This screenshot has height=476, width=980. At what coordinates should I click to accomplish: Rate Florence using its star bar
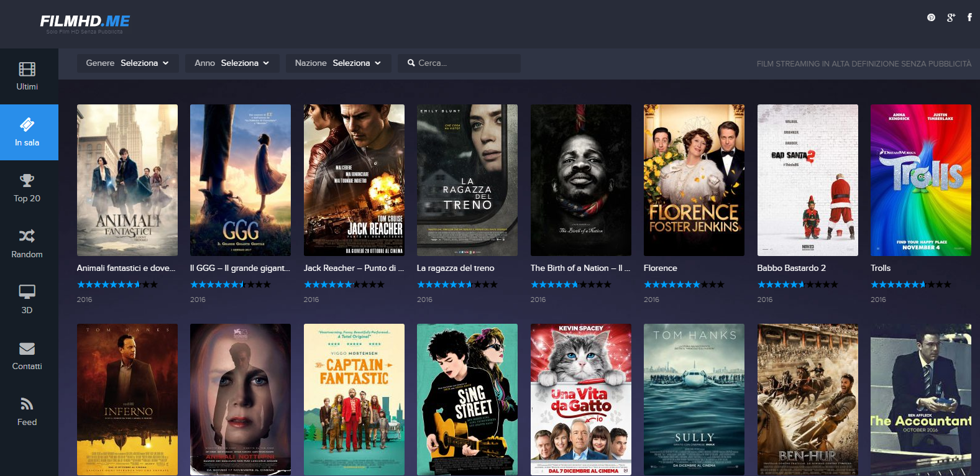pyautogui.click(x=684, y=285)
